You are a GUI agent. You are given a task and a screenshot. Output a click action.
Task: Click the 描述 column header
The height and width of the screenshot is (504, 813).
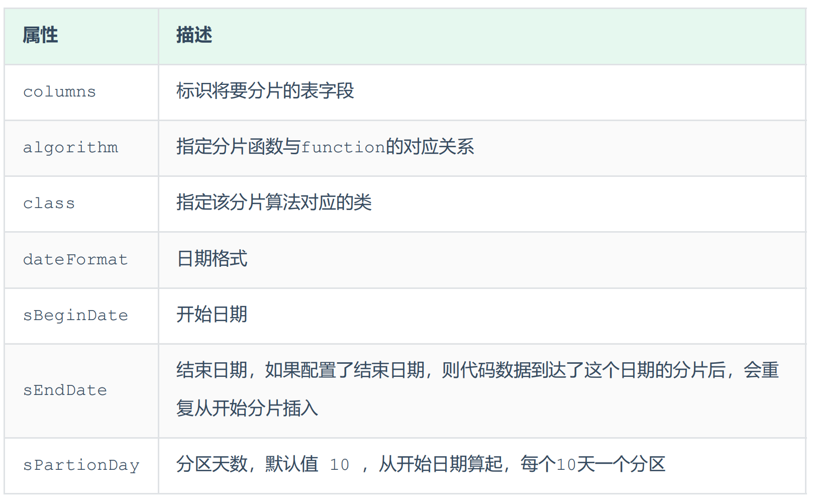(x=194, y=36)
